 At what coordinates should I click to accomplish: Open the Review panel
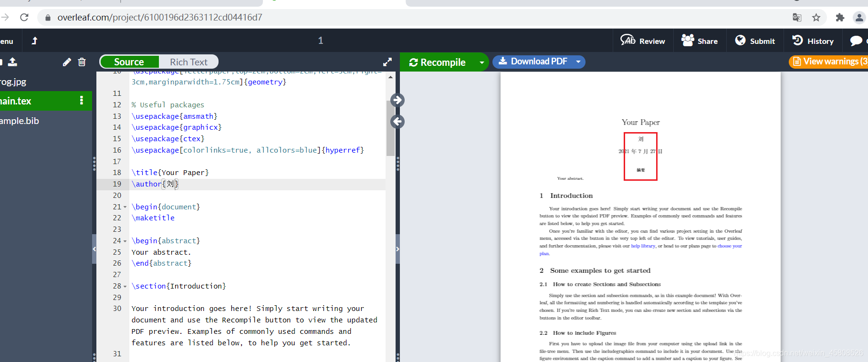(x=643, y=41)
